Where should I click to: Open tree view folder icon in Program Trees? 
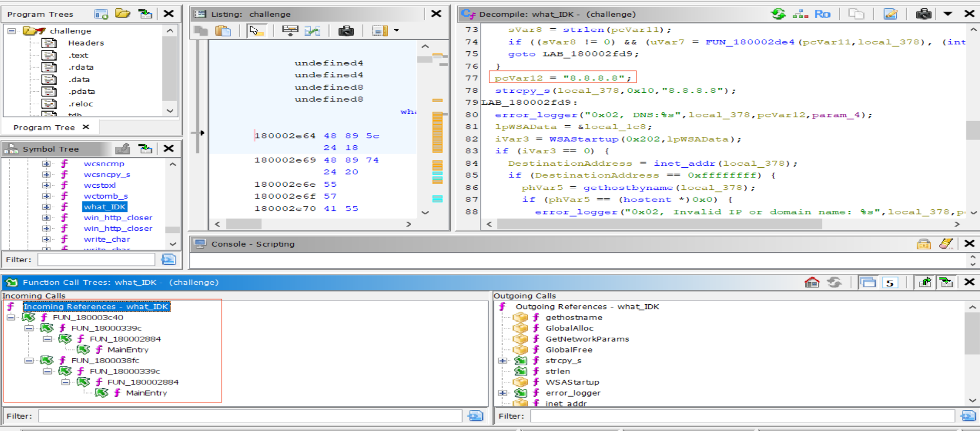(123, 14)
